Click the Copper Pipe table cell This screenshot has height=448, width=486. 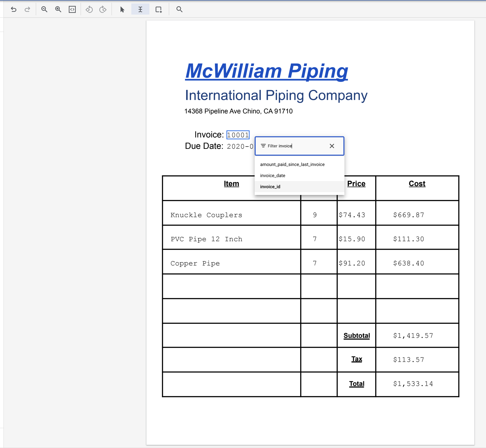195,263
